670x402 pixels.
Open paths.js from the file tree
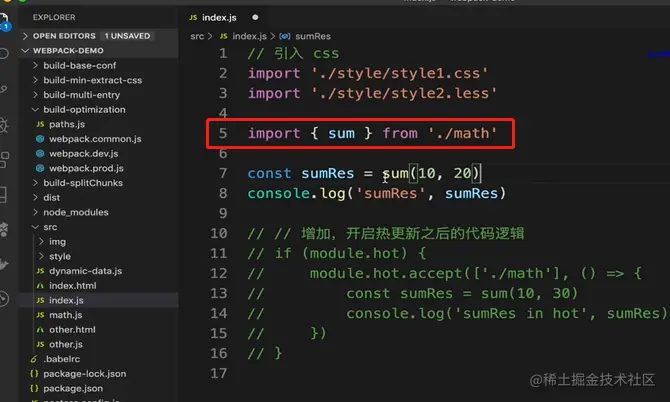click(67, 124)
